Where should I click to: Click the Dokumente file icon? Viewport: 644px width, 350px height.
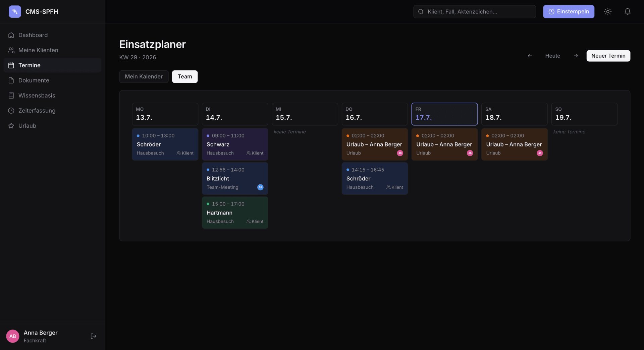pos(11,80)
